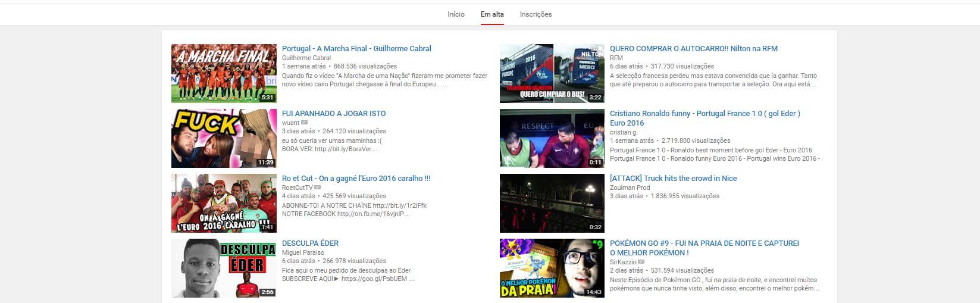Open QUERO COMPRAR O AUTOCARRO video

694,49
